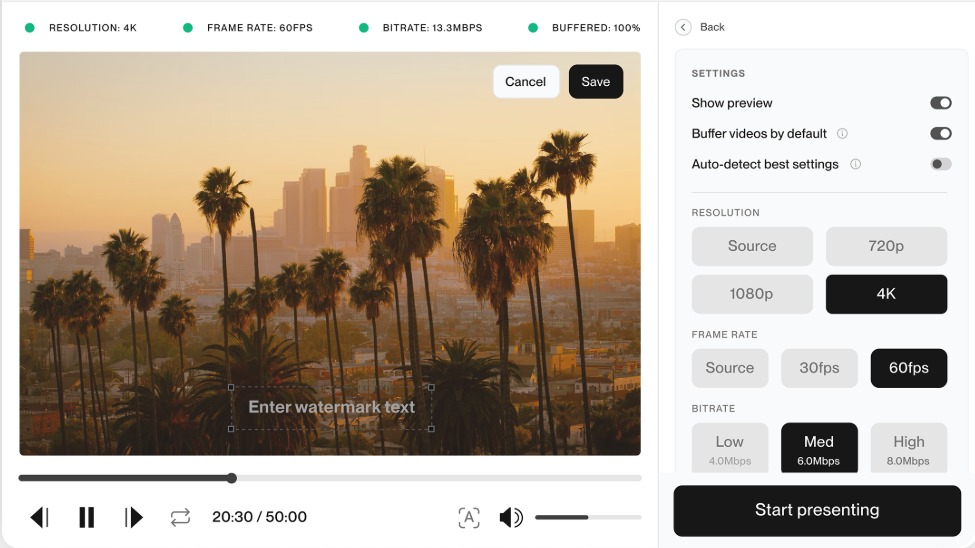The width and height of the screenshot is (975, 548).
Task: Choose 1080p resolution
Action: [752, 294]
